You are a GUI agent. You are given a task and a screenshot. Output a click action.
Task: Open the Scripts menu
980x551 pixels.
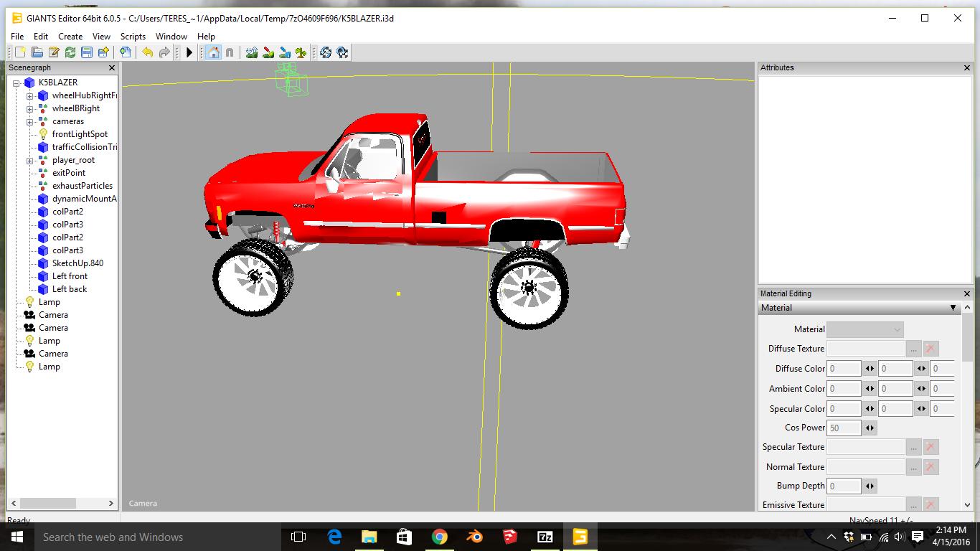(133, 36)
